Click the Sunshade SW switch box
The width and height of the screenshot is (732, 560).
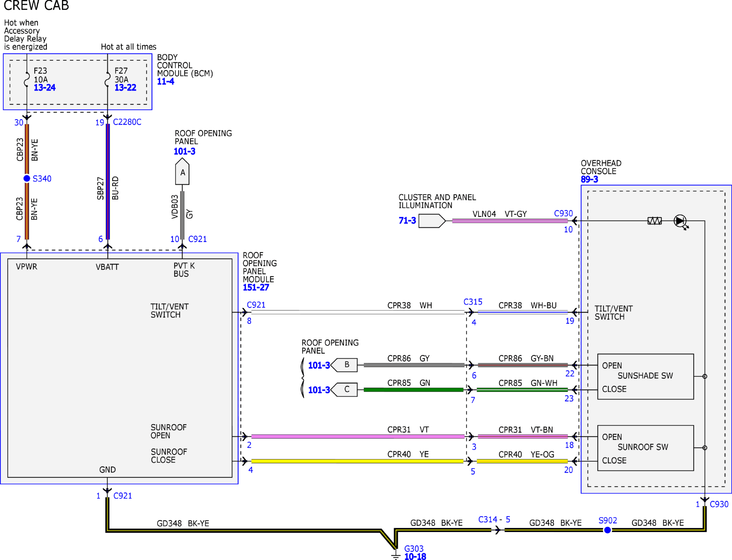point(645,377)
